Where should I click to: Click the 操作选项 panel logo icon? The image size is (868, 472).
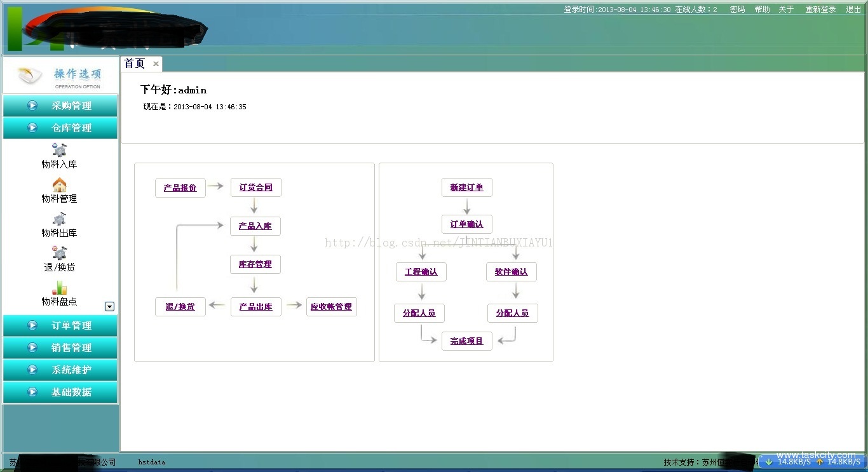click(x=29, y=76)
